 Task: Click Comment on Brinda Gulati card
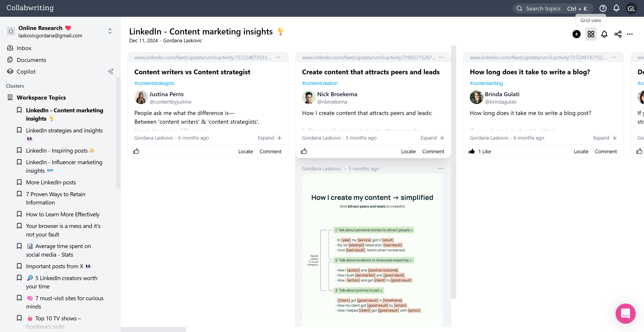click(x=606, y=151)
